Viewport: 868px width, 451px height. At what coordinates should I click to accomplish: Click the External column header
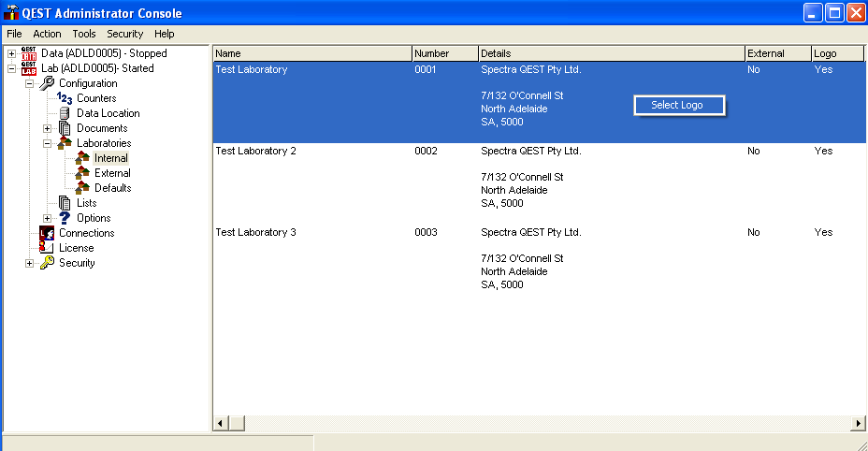click(776, 53)
